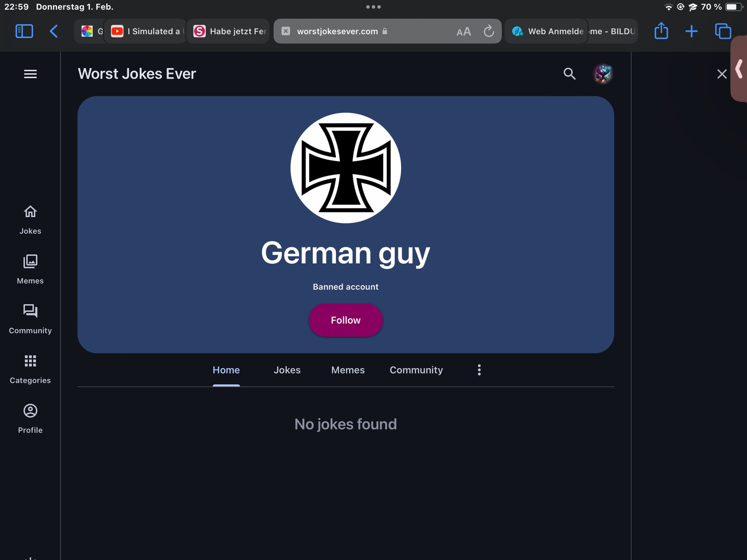Open the user avatar in the header
The width and height of the screenshot is (747, 560).
point(603,73)
